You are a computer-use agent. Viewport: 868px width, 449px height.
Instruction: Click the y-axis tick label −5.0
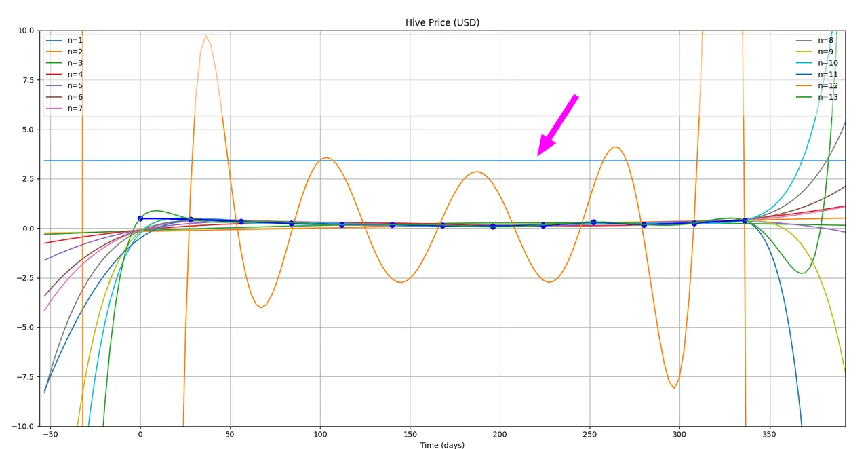tap(24, 328)
